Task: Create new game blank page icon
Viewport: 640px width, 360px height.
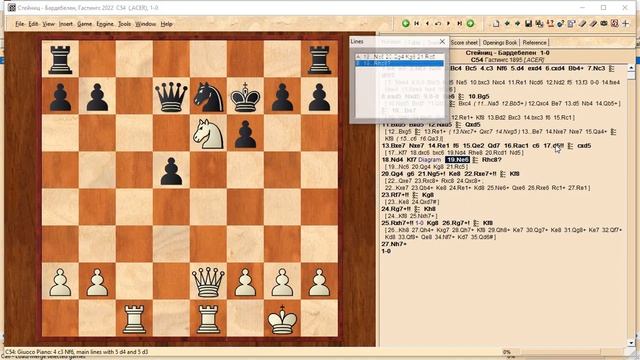Action: pyautogui.click(x=496, y=24)
